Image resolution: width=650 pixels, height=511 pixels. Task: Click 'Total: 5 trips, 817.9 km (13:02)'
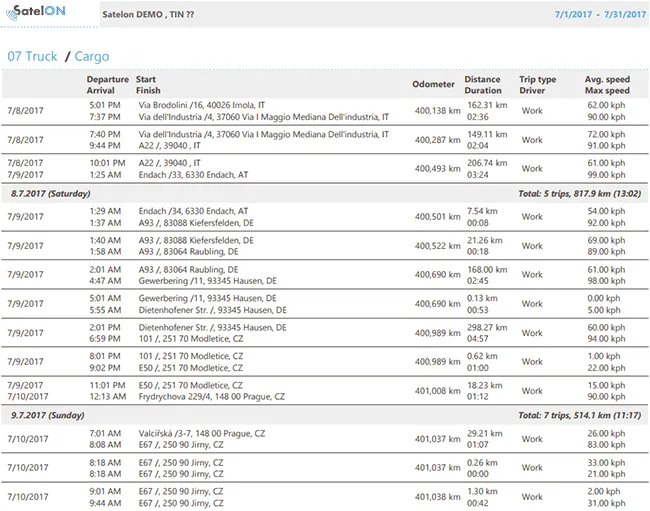[x=580, y=194]
